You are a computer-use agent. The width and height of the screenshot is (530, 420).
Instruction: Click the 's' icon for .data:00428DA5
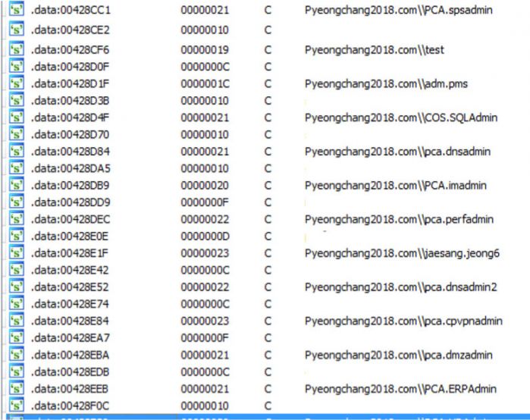click(16, 168)
